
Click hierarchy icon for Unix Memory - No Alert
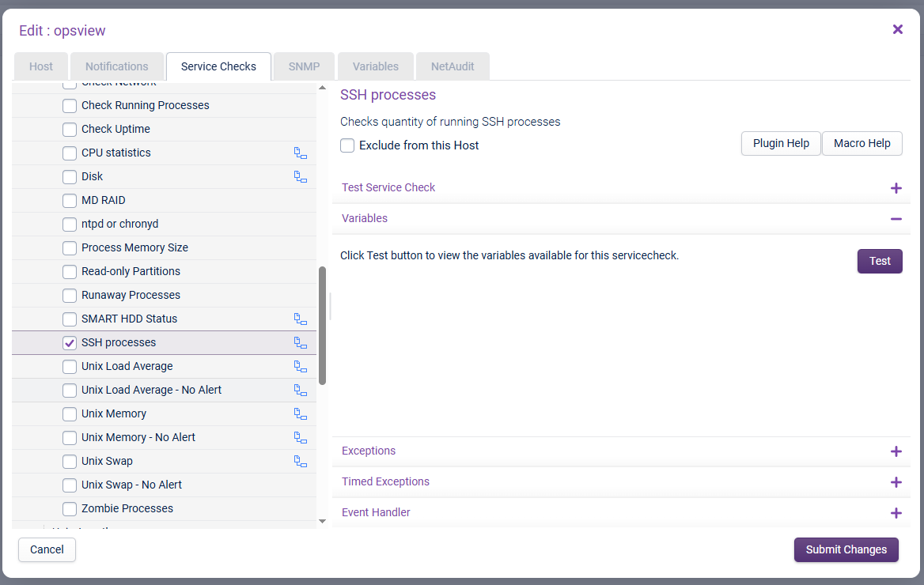point(301,437)
